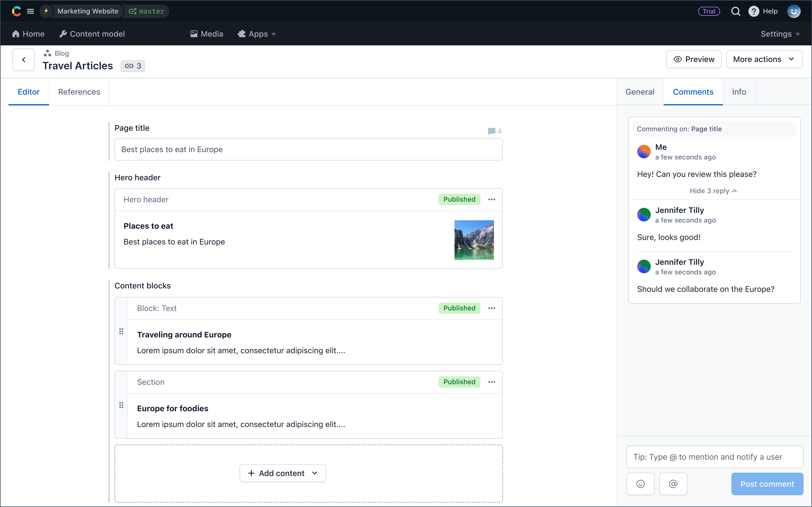Expand the More actions dropdown
The width and height of the screenshot is (812, 507).
(x=764, y=59)
